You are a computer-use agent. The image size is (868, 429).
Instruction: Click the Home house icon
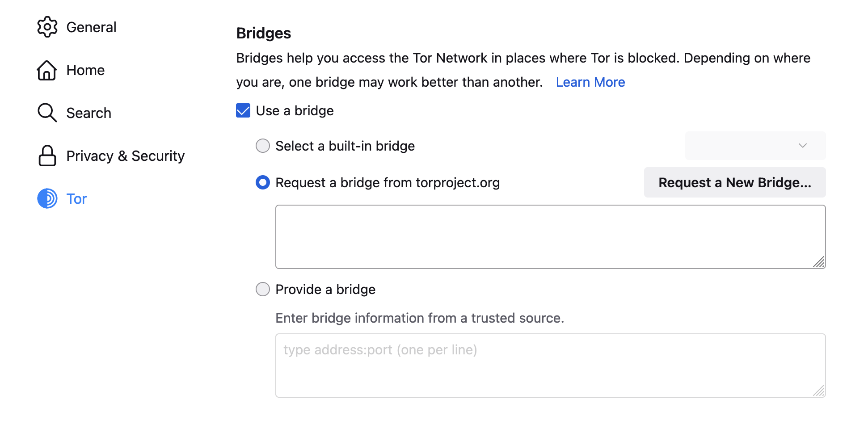[x=47, y=70]
